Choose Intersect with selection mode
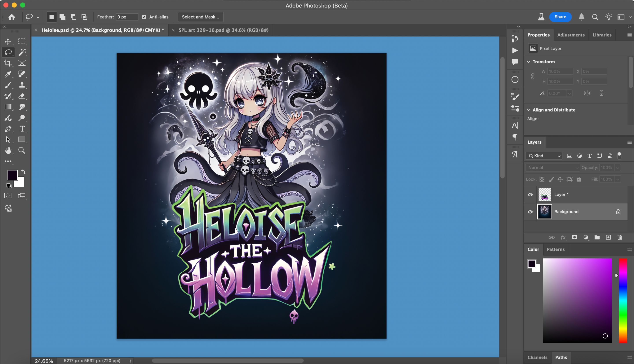 click(84, 17)
